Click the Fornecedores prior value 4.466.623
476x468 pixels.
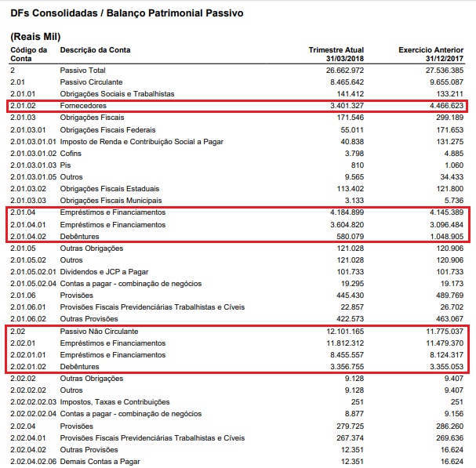(x=446, y=106)
